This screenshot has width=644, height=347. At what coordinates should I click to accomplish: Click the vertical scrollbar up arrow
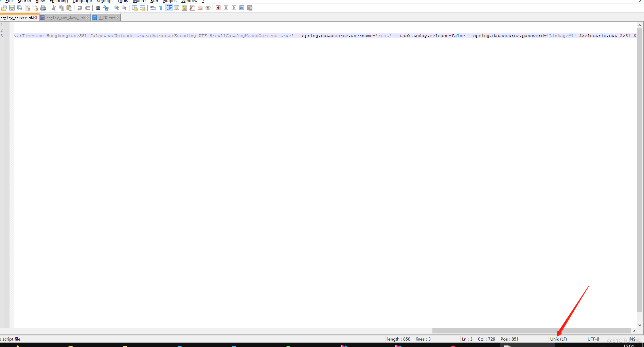click(x=640, y=25)
